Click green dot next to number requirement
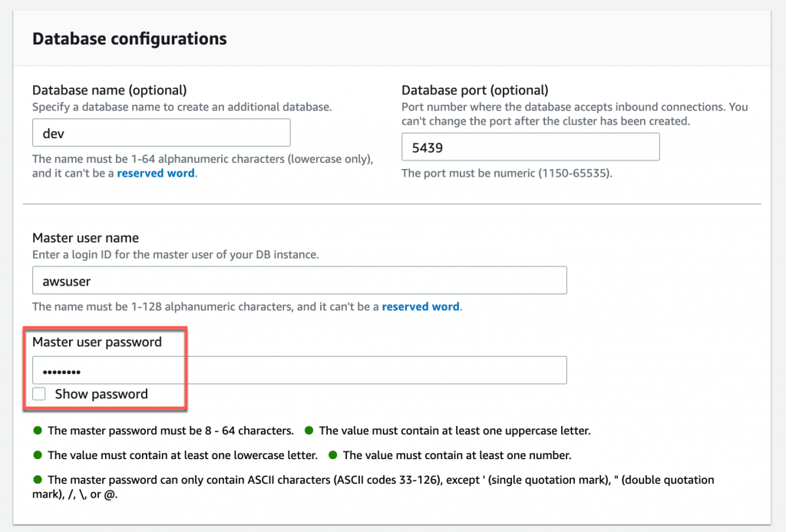The width and height of the screenshot is (786, 532). 332,455
